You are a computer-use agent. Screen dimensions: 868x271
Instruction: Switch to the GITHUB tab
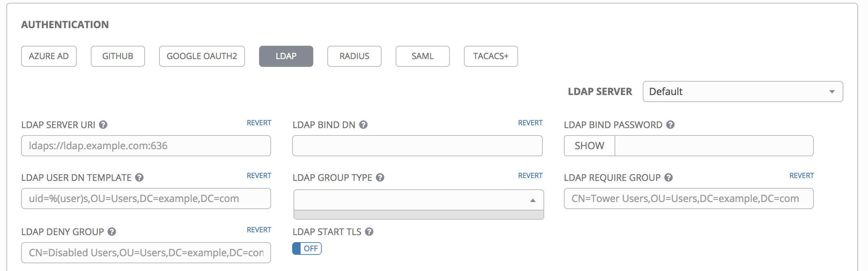coord(118,56)
